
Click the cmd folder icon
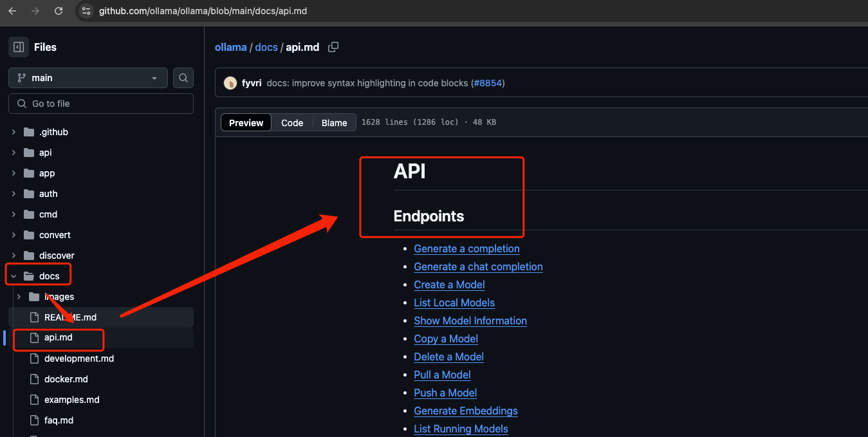point(28,214)
